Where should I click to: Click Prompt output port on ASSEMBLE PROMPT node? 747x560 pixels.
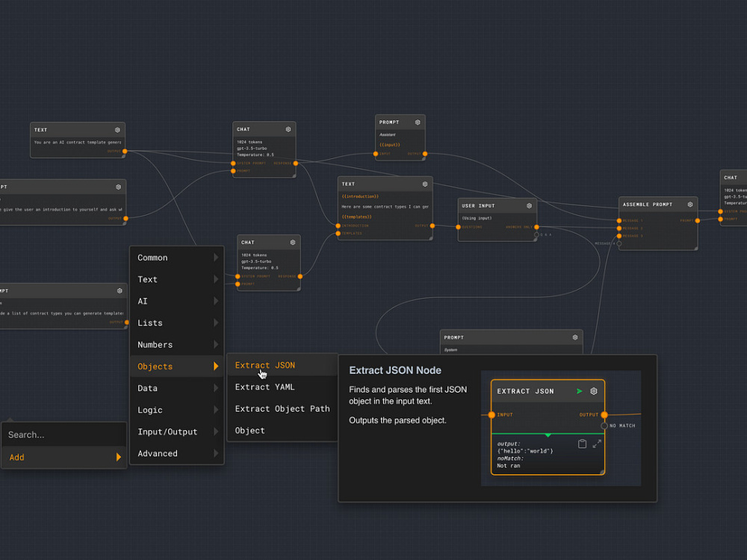pos(698,221)
